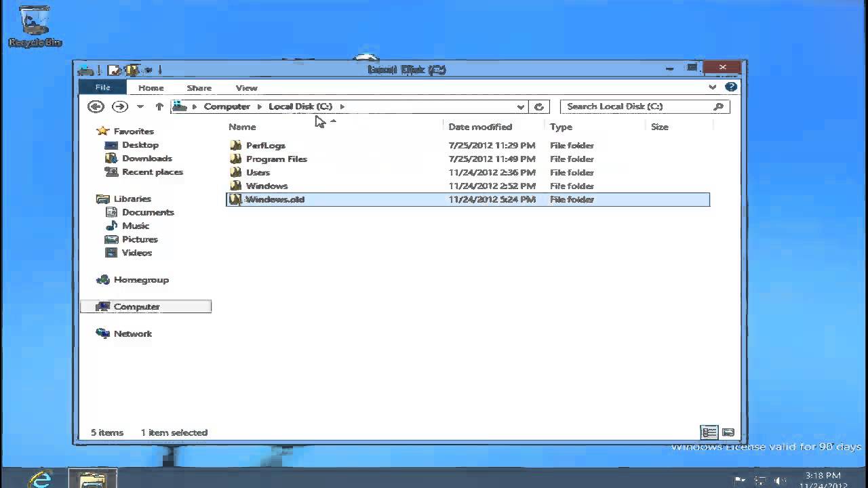This screenshot has height=488, width=868.
Task: Open the Music library
Action: pyautogui.click(x=136, y=226)
